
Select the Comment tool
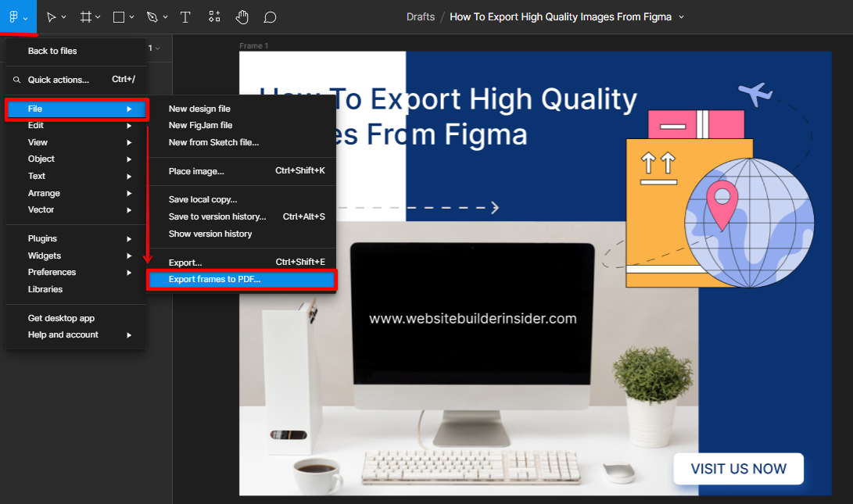270,17
